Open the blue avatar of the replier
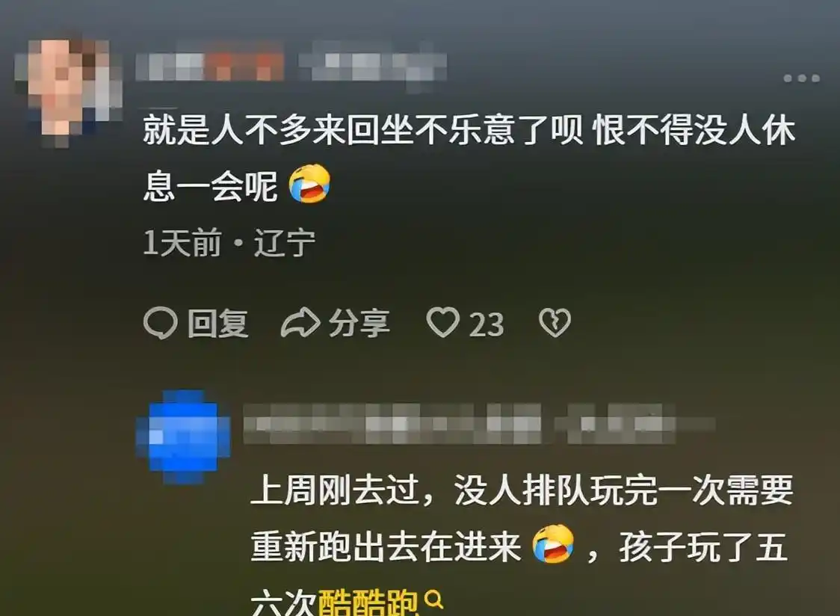This screenshot has width=840, height=616. click(183, 437)
